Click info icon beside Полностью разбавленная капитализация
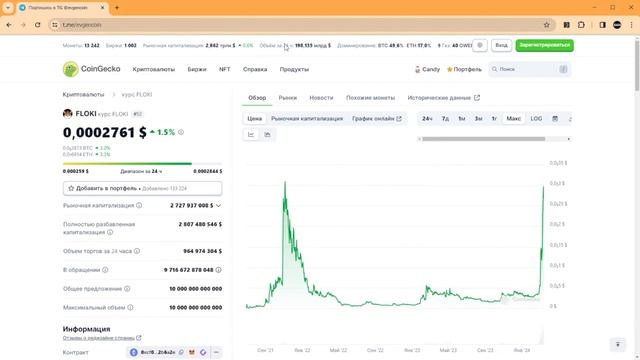Viewport: 640px width, 360px height. [110, 232]
